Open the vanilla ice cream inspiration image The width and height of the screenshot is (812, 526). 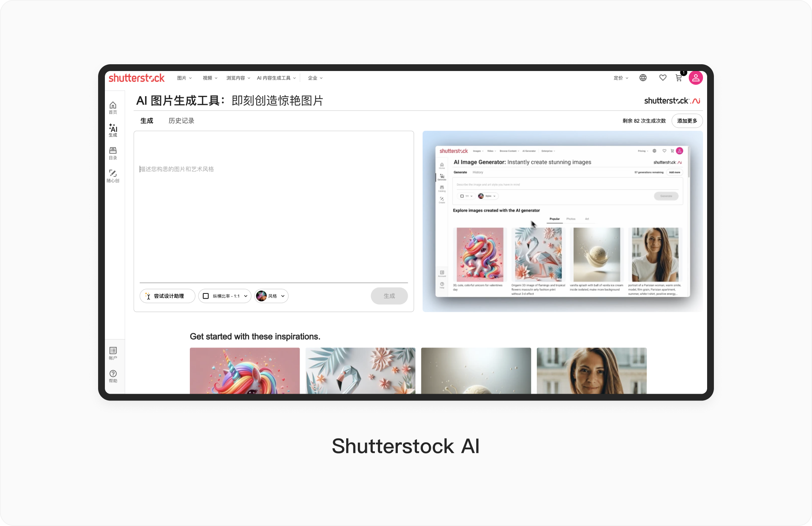476,370
